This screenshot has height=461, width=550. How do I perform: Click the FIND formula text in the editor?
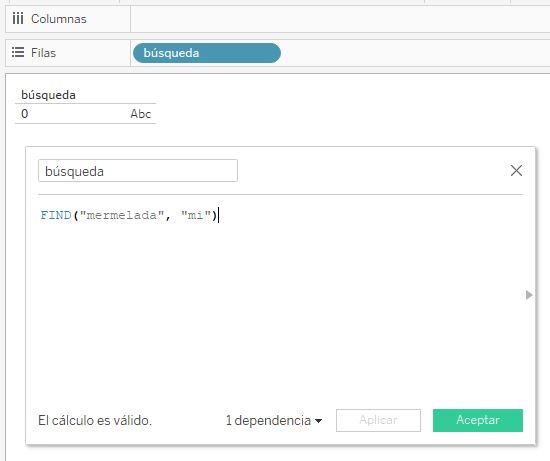coord(129,215)
